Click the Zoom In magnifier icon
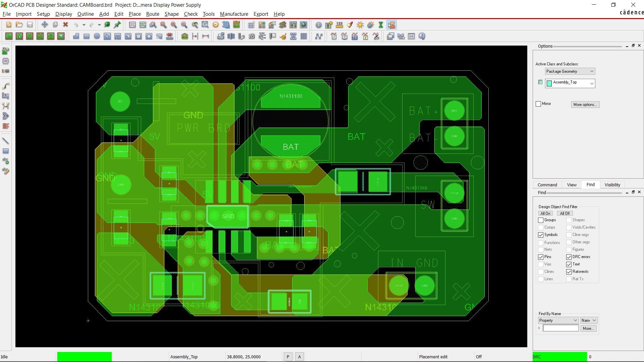 174,25
